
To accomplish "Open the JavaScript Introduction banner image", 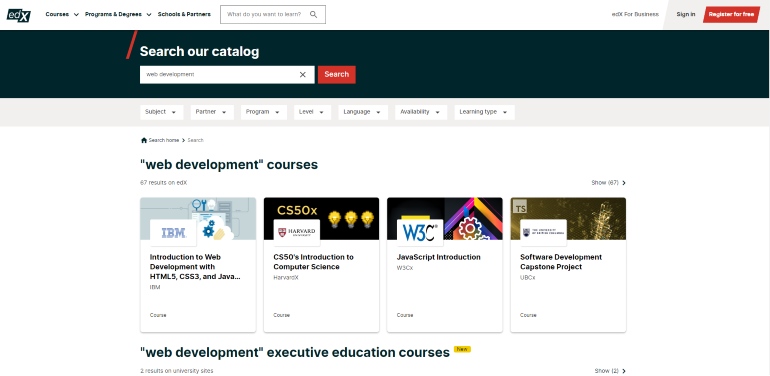I will (x=444, y=218).
